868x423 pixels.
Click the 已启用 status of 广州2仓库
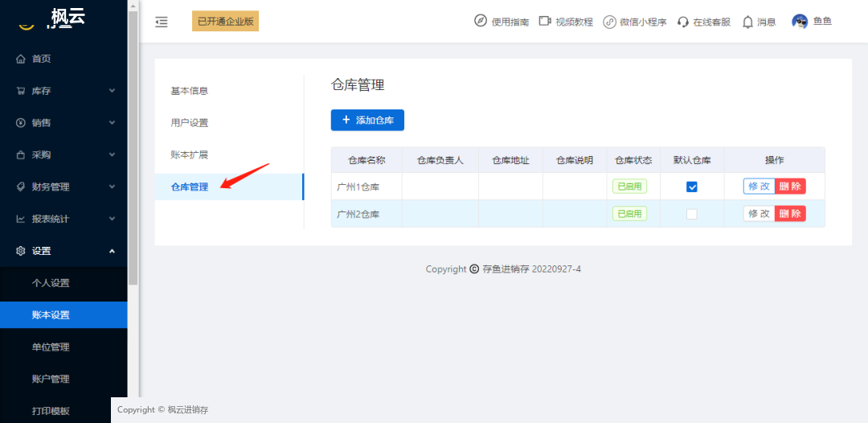tap(629, 214)
